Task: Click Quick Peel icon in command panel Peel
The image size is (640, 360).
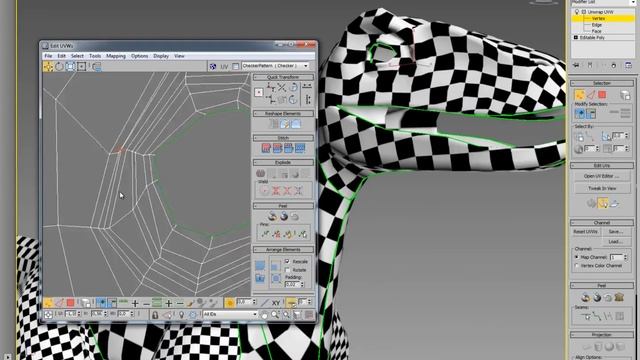Action: tap(585, 298)
